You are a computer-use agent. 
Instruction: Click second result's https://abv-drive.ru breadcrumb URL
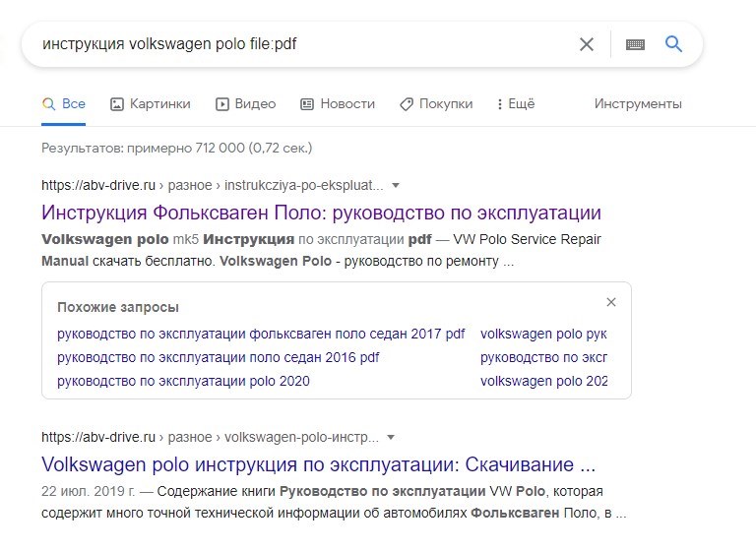click(x=98, y=437)
